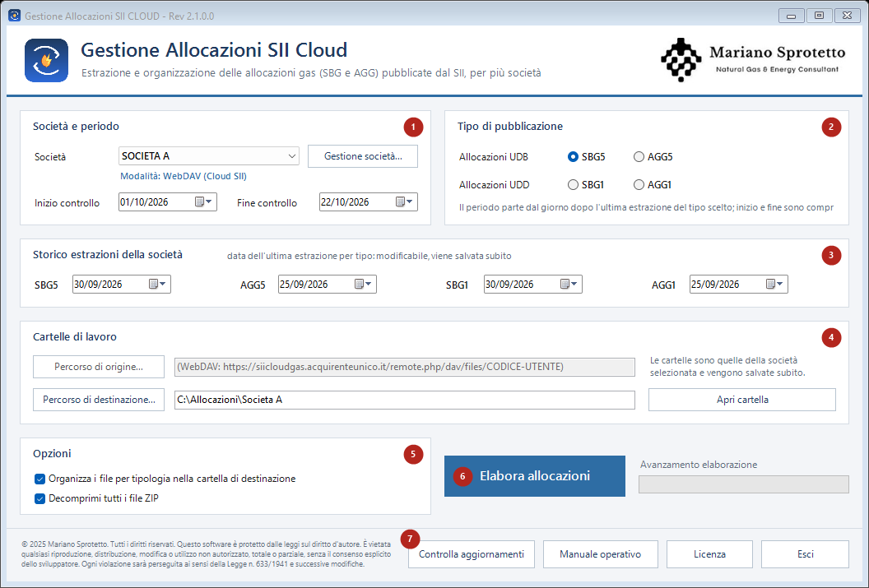Expand the Società combo box
Viewport: 869px width, 588px height.
point(291,156)
